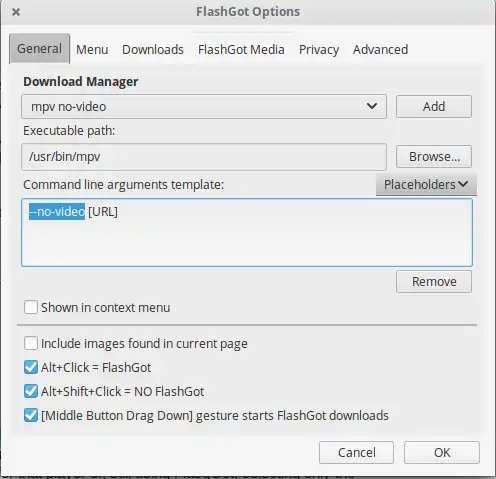Disable Alt+Shift+Click = NO FlashGot
This screenshot has height=479, width=496.
[31, 391]
